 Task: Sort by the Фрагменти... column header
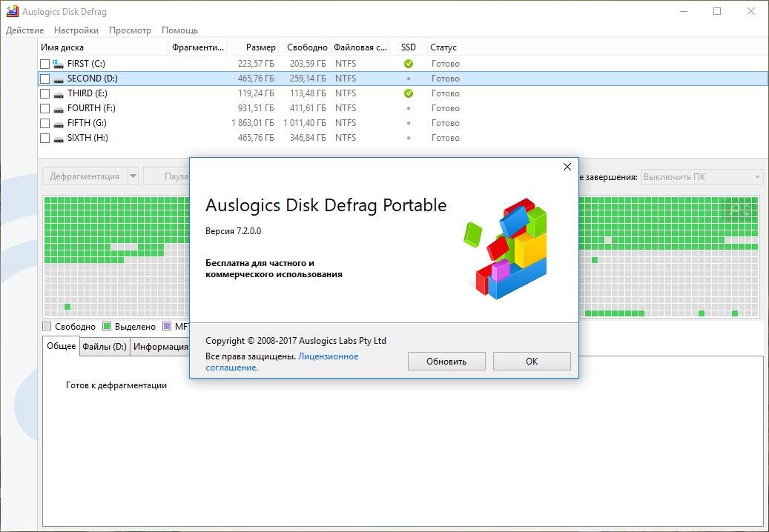pos(197,47)
